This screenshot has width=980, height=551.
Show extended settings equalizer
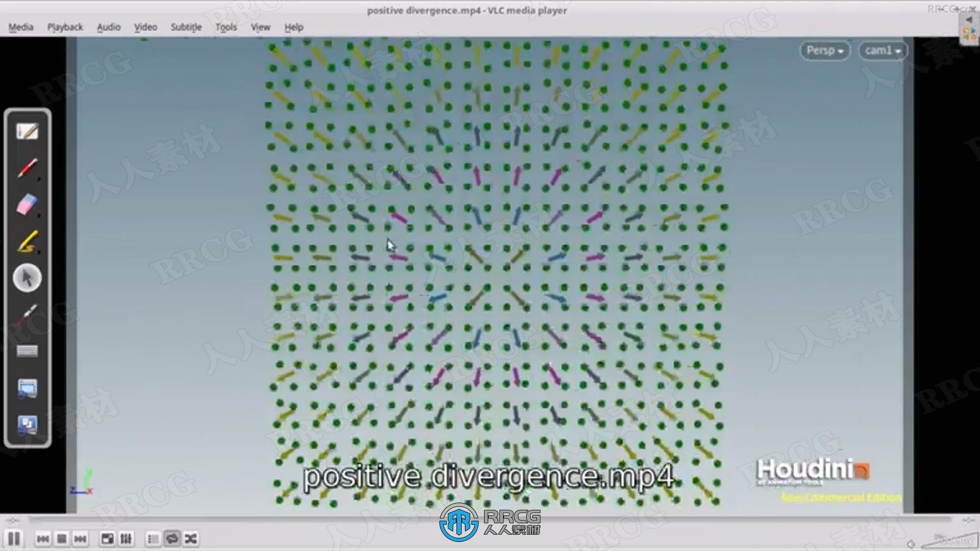point(126,539)
